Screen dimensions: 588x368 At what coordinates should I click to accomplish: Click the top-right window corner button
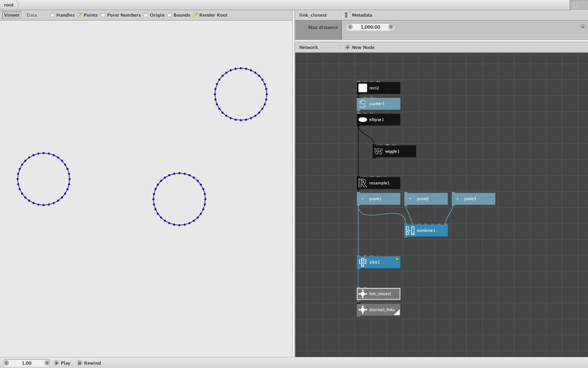(576, 5)
